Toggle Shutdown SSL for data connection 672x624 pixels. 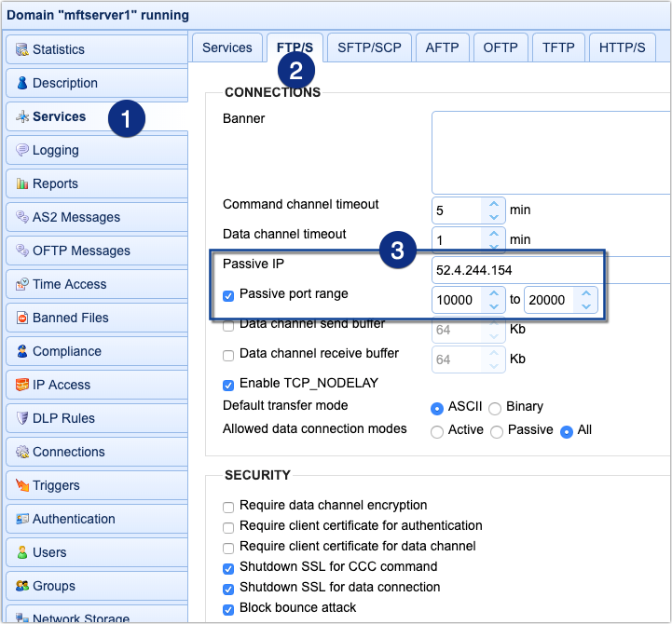coord(228,590)
